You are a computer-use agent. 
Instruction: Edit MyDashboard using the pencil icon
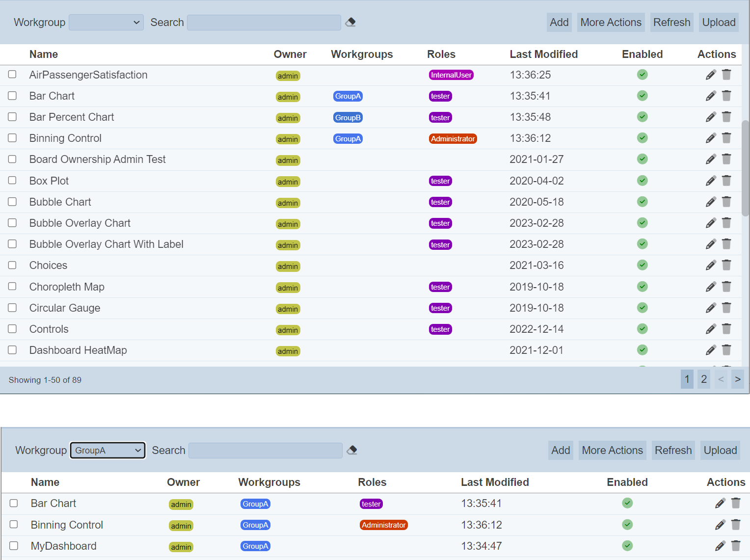click(720, 546)
